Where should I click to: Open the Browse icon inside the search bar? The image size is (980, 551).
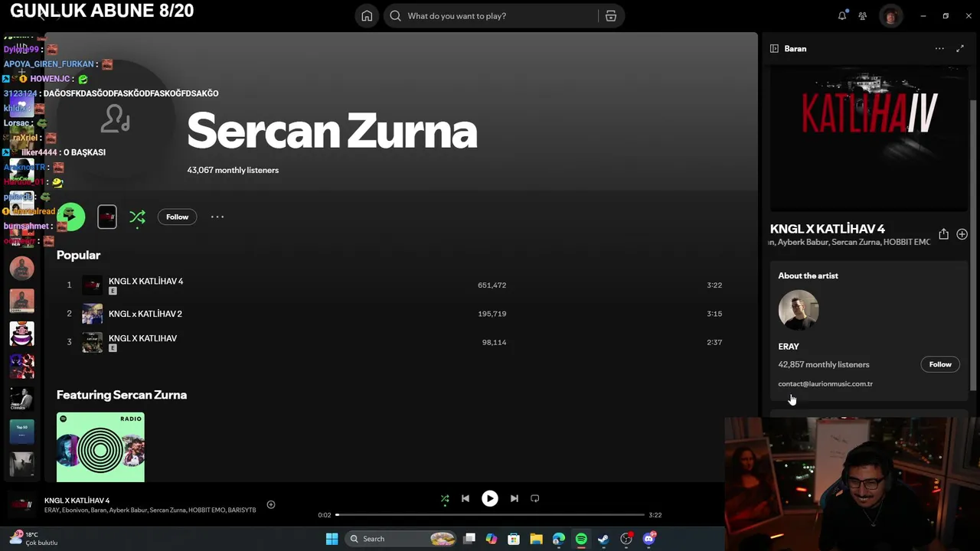[x=611, y=16]
